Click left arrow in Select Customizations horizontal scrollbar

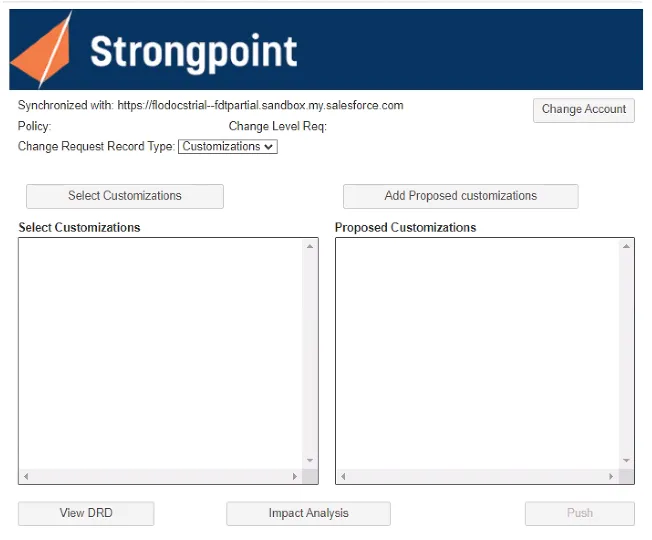coord(26,476)
